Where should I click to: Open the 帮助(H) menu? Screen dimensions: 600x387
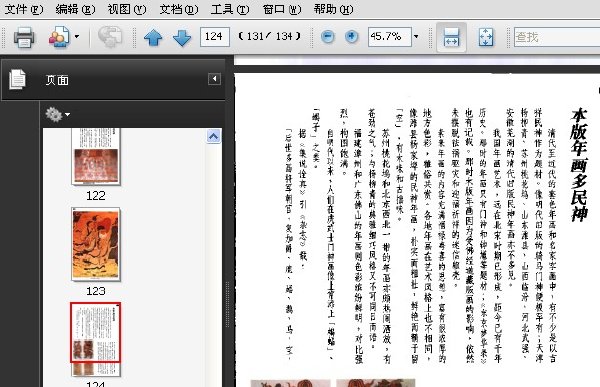click(x=333, y=9)
